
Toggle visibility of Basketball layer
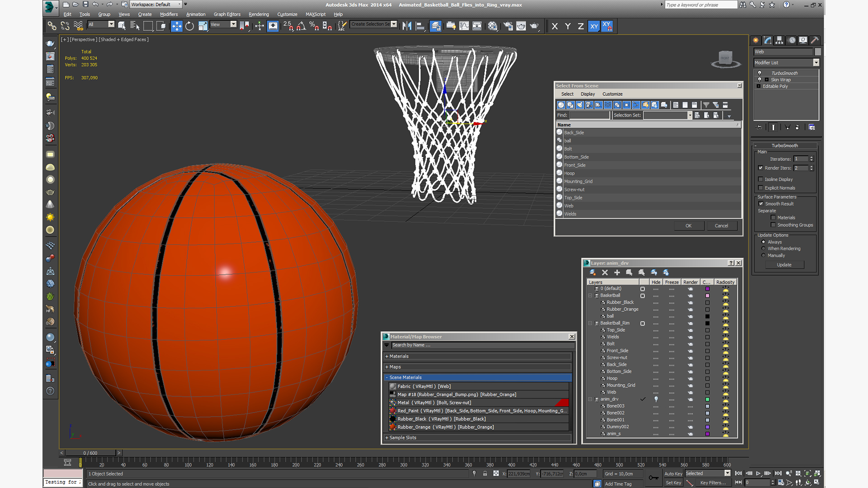[655, 295]
